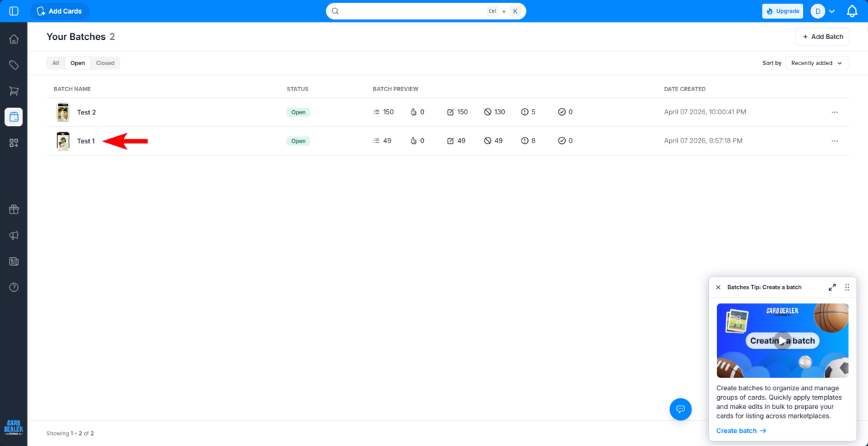This screenshot has width=868, height=446.
Task: Toggle the sidebar panel icon
Action: [14, 11]
